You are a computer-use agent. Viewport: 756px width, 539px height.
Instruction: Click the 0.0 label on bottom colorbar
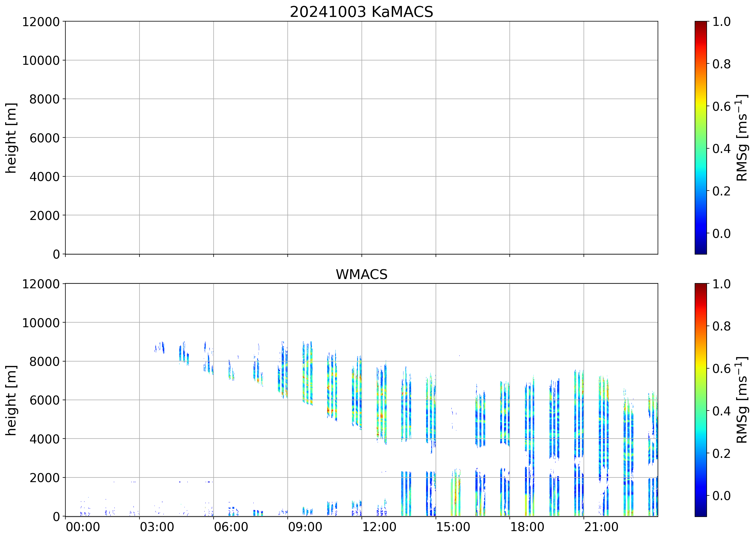721,496
